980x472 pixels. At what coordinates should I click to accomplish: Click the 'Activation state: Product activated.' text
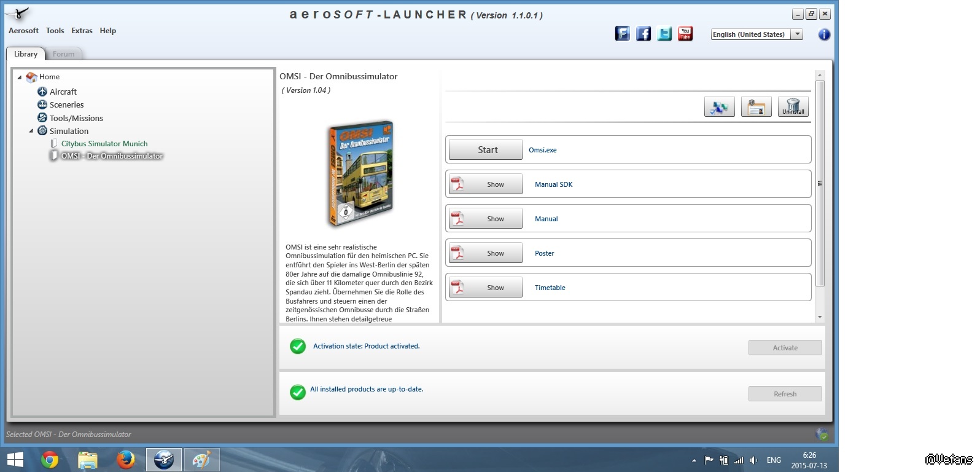367,347
